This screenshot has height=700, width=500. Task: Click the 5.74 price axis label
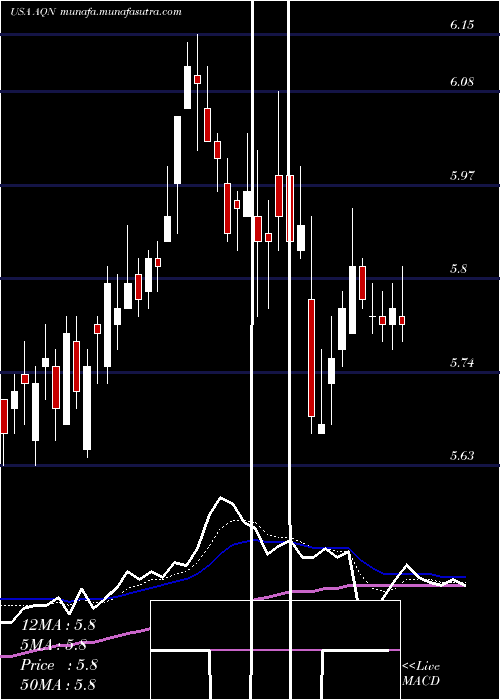[x=462, y=362]
